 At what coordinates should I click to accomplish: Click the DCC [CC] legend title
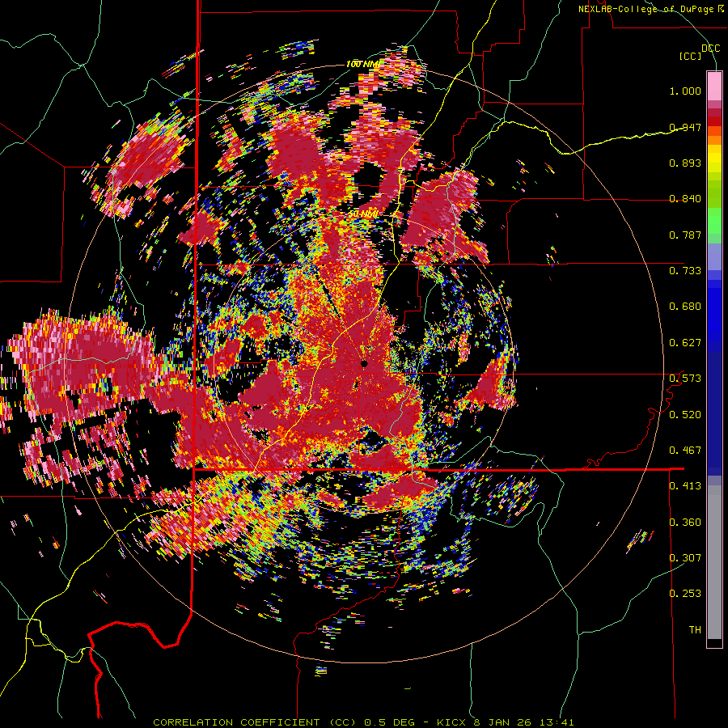tap(700, 52)
